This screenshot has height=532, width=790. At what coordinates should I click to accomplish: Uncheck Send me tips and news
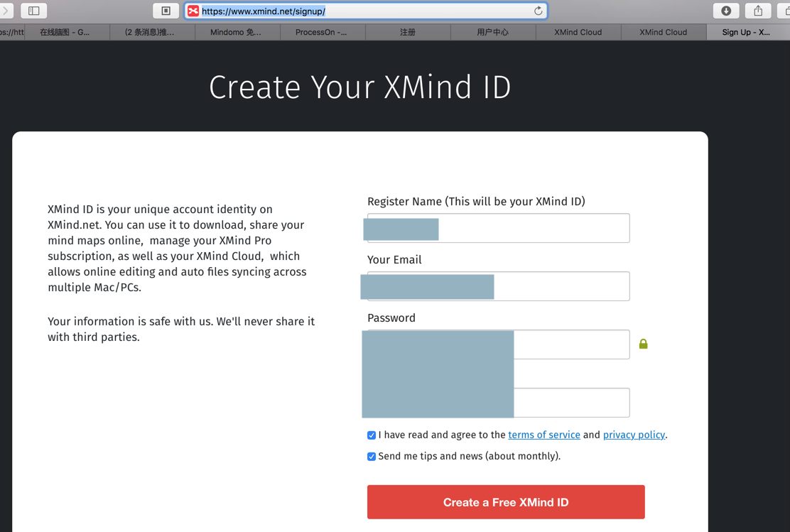[x=372, y=457]
